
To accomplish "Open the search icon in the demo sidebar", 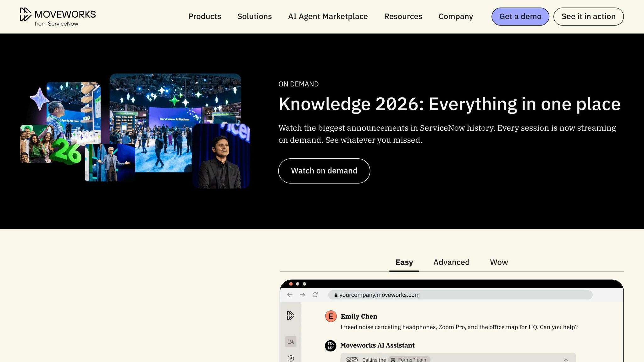I will 291,342.
